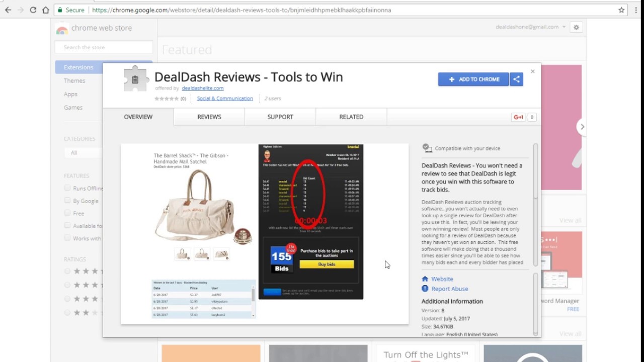Click the next featured carousel arrow
This screenshot has width=644, height=362.
coord(582,127)
